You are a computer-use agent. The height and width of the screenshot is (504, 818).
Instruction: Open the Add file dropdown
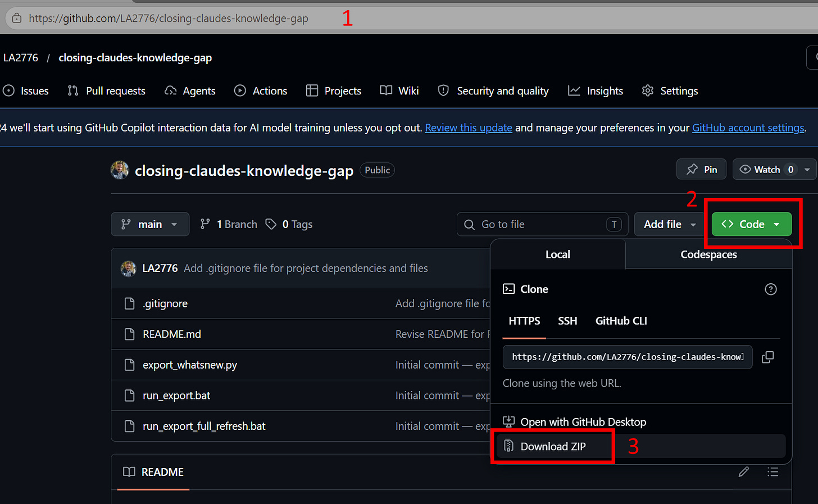670,224
